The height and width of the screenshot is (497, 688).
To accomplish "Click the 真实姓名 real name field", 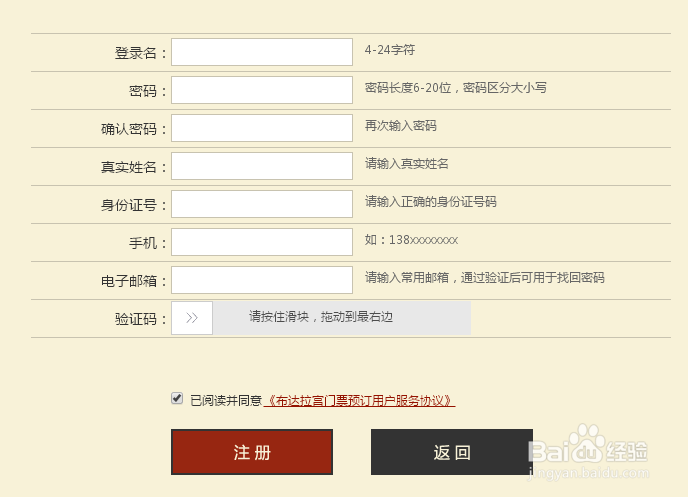I will tap(262, 166).
